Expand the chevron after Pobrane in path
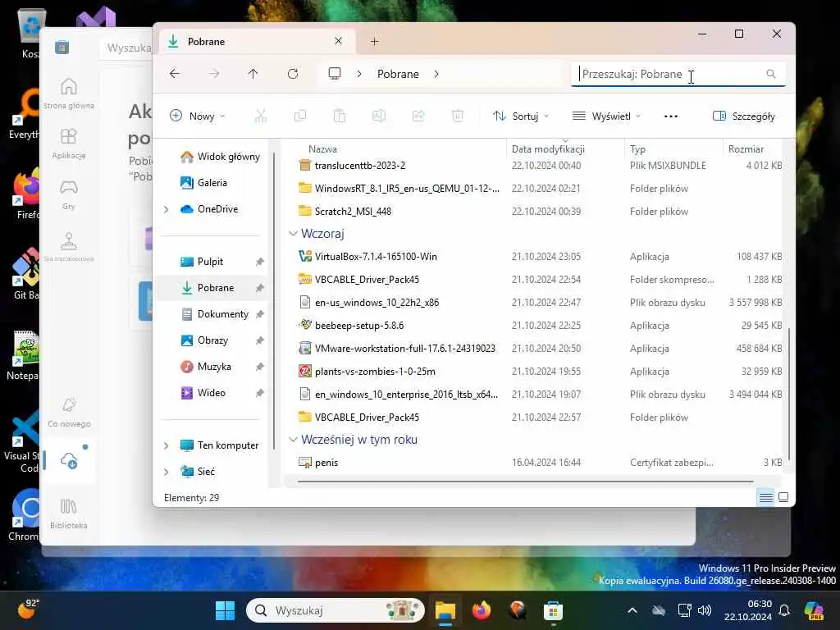 436,74
